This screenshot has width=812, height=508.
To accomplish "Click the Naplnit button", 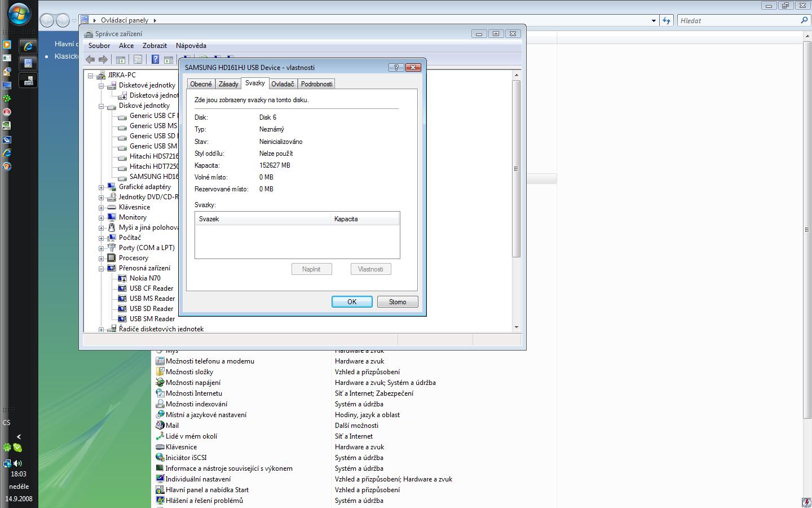I will [x=311, y=269].
